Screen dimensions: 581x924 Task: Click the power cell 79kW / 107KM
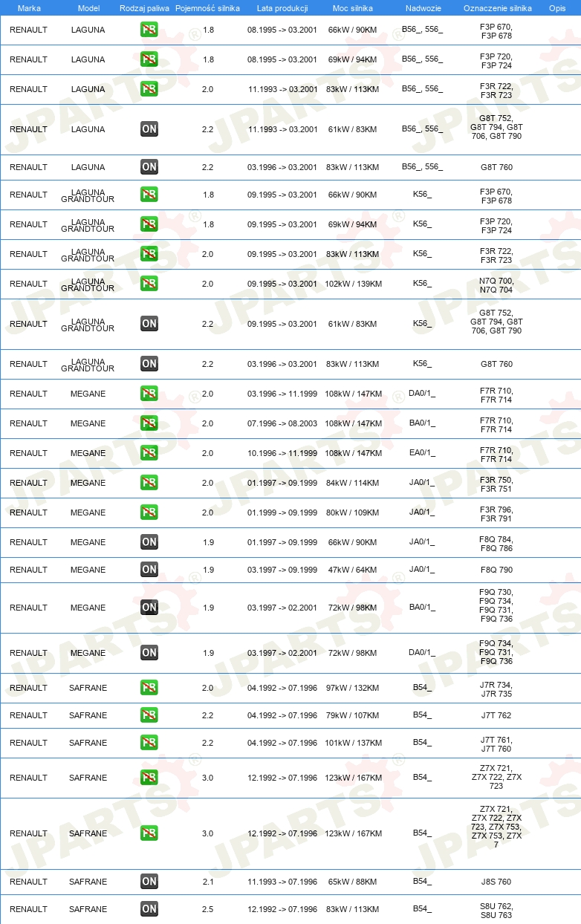coord(353,715)
